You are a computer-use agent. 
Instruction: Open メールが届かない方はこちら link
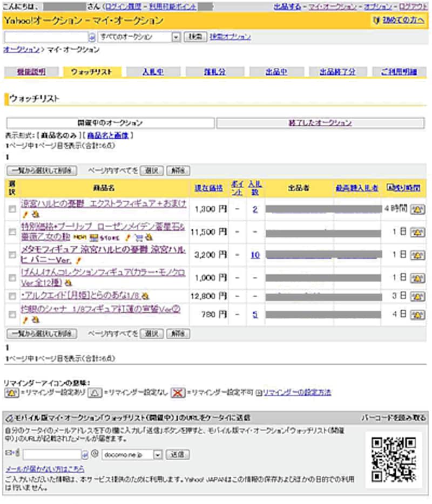45,469
